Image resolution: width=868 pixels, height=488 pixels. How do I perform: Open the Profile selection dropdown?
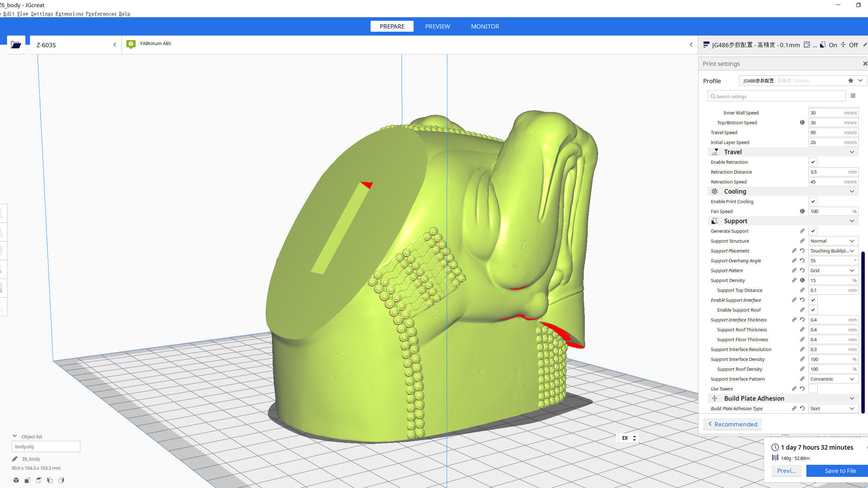click(x=802, y=81)
